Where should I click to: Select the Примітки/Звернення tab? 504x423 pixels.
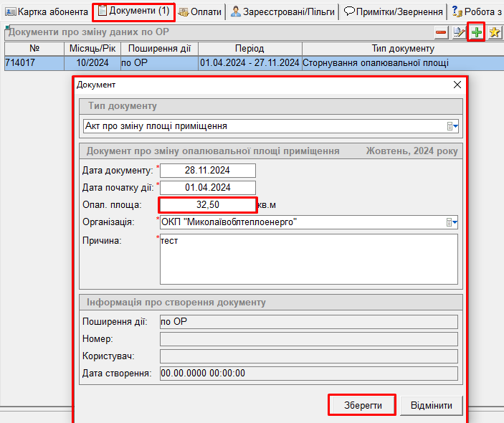[393, 11]
